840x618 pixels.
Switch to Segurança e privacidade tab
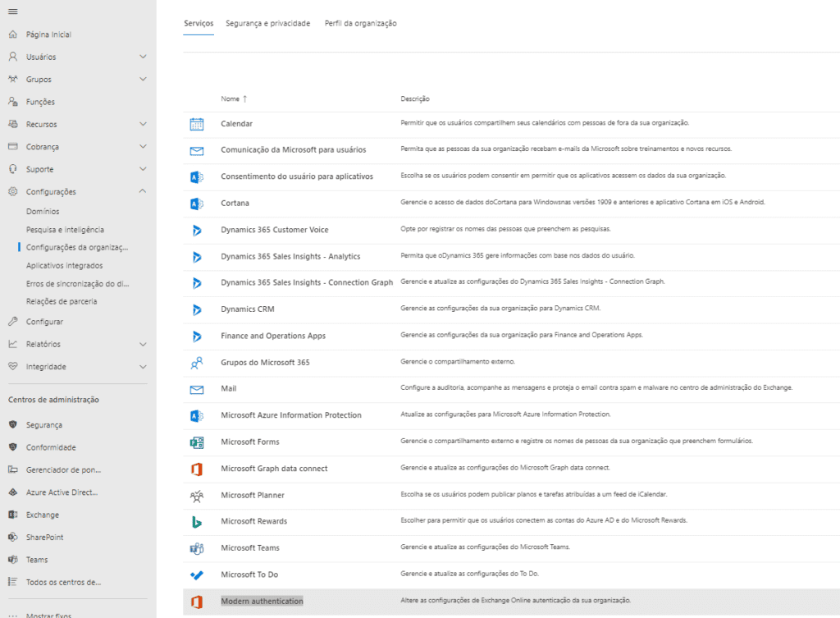[x=268, y=23]
